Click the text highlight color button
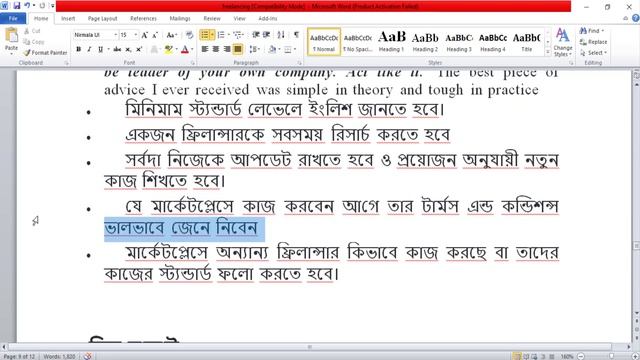Image resolution: width=640 pixels, height=360 pixels. (168, 49)
